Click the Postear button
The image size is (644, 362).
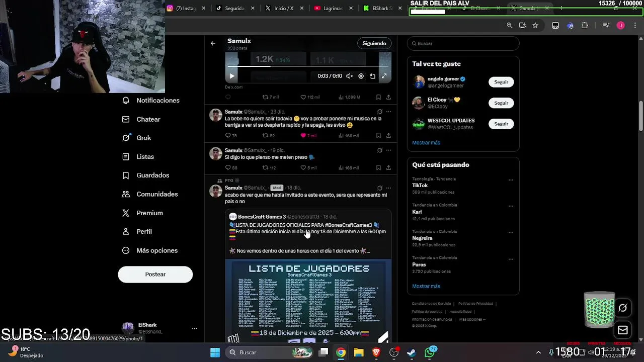(x=155, y=275)
